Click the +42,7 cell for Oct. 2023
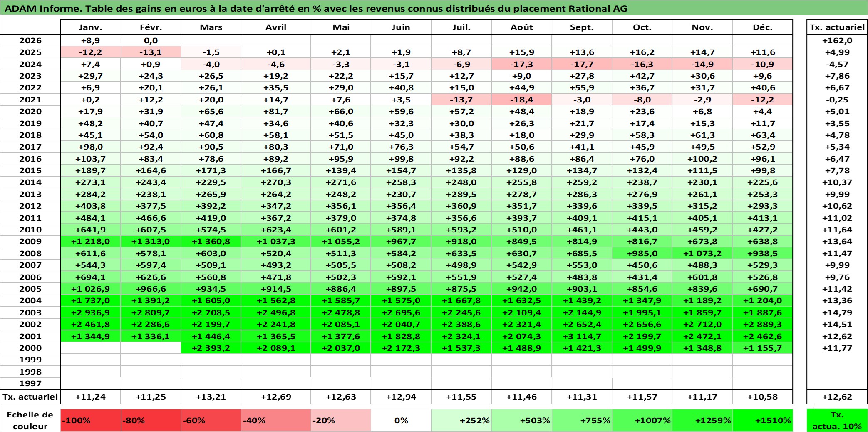 pyautogui.click(x=642, y=76)
